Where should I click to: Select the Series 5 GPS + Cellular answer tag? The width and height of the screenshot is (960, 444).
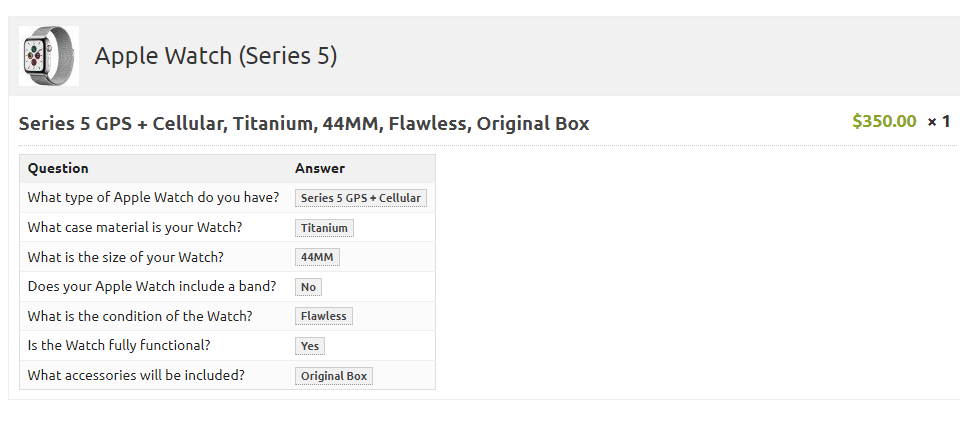click(361, 198)
